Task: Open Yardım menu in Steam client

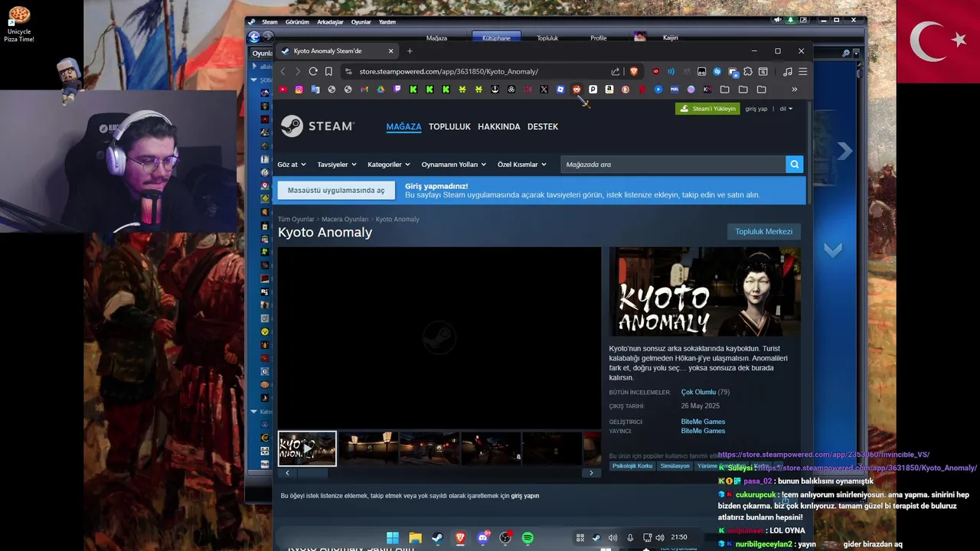Action: click(387, 21)
